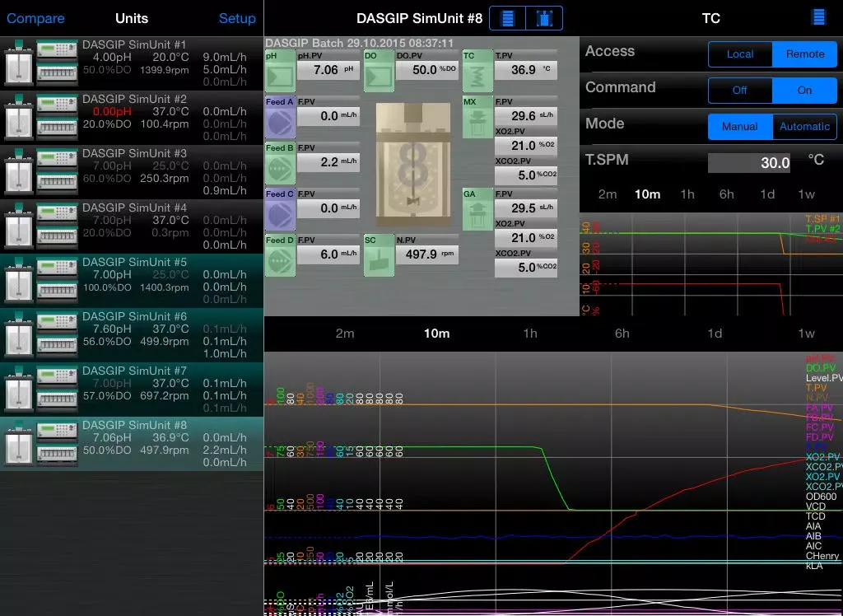Open the Feed C pump icon
Image resolution: width=843 pixels, height=616 pixels.
280,210
